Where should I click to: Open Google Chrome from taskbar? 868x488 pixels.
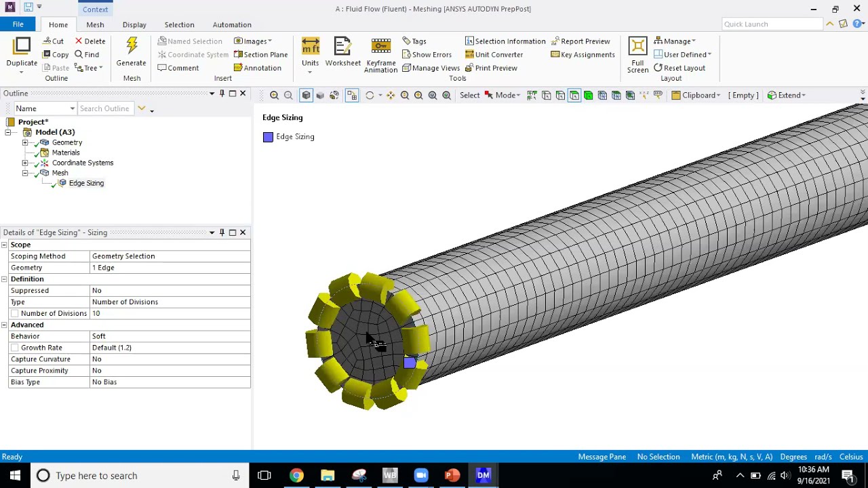(x=296, y=476)
